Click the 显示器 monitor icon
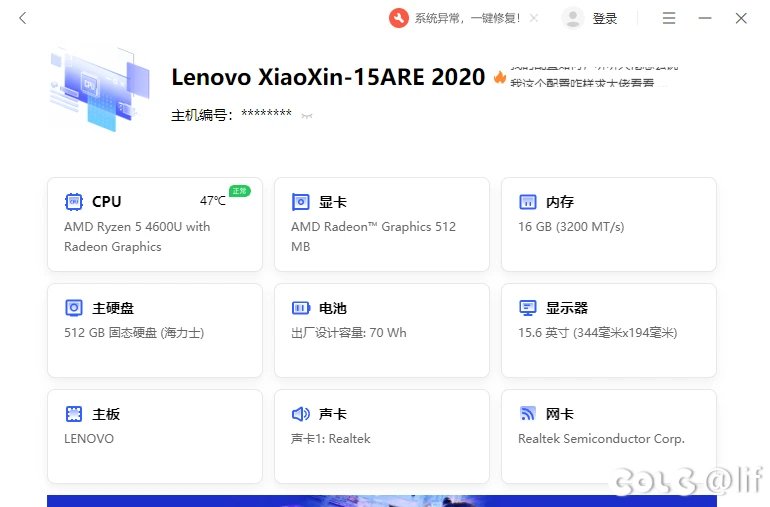770x507 pixels. 528,308
